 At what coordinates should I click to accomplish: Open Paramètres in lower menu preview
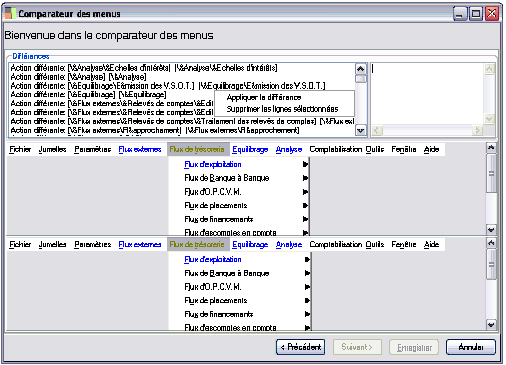(93, 244)
